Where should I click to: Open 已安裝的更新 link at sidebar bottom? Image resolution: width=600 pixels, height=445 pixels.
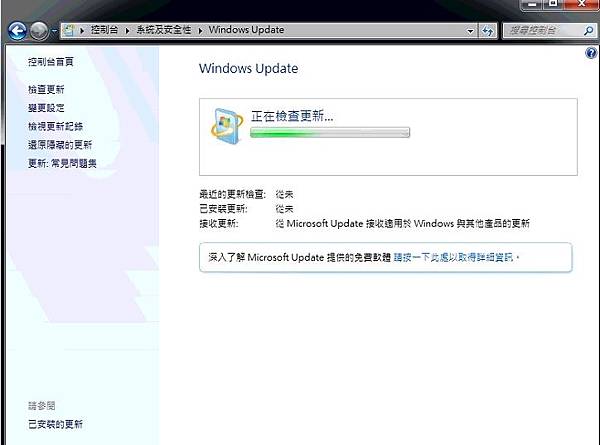tap(55, 424)
